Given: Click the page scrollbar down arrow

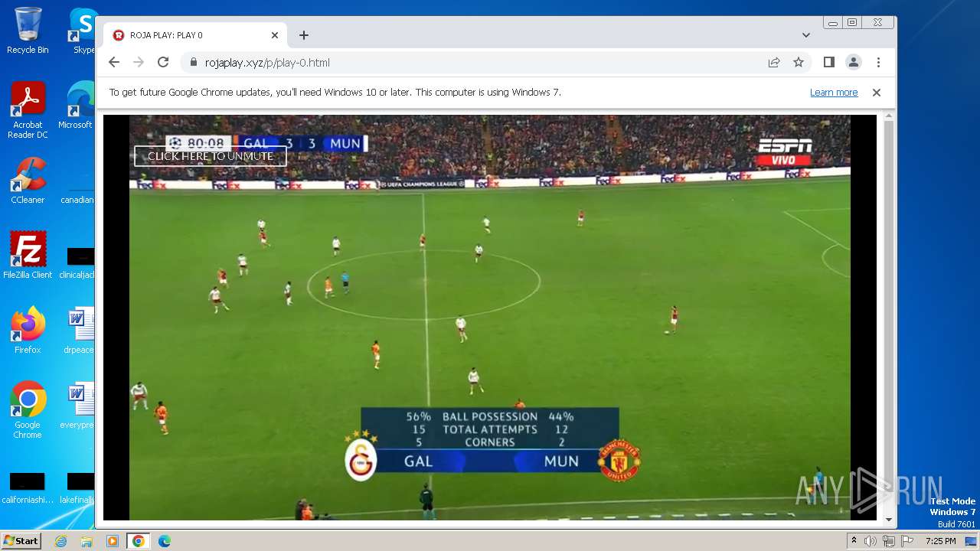Looking at the screenshot, I should pyautogui.click(x=888, y=520).
